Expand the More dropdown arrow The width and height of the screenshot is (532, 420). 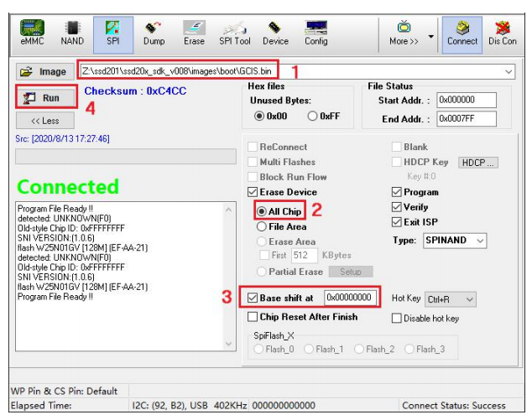pos(431,36)
